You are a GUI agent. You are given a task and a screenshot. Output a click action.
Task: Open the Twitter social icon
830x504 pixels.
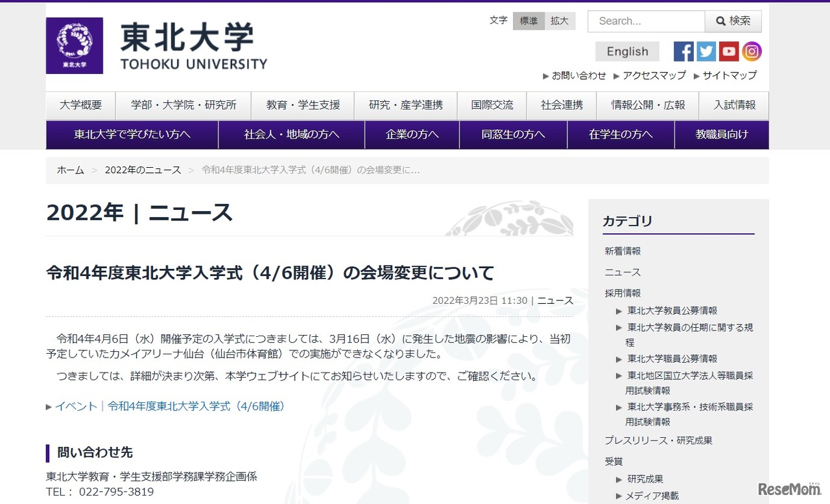pos(706,51)
